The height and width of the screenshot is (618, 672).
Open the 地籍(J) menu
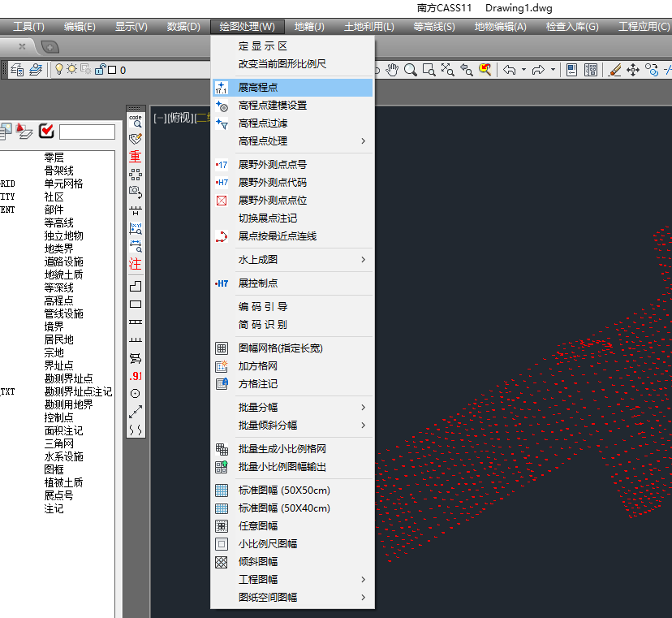pos(309,27)
